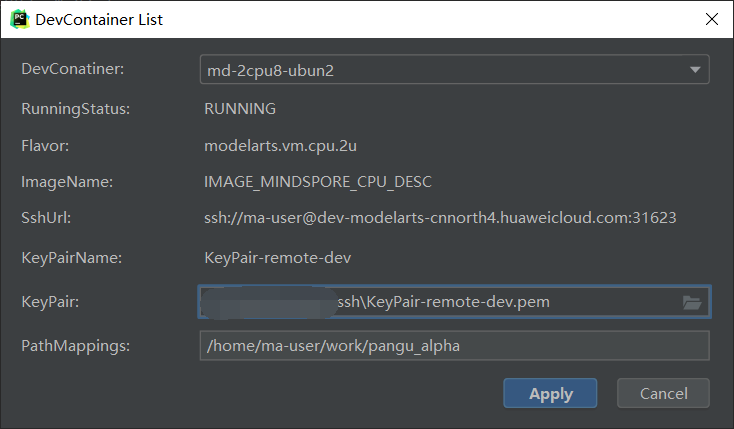Image resolution: width=734 pixels, height=429 pixels.
Task: Focus the PathMappings input field
Action: (x=455, y=346)
